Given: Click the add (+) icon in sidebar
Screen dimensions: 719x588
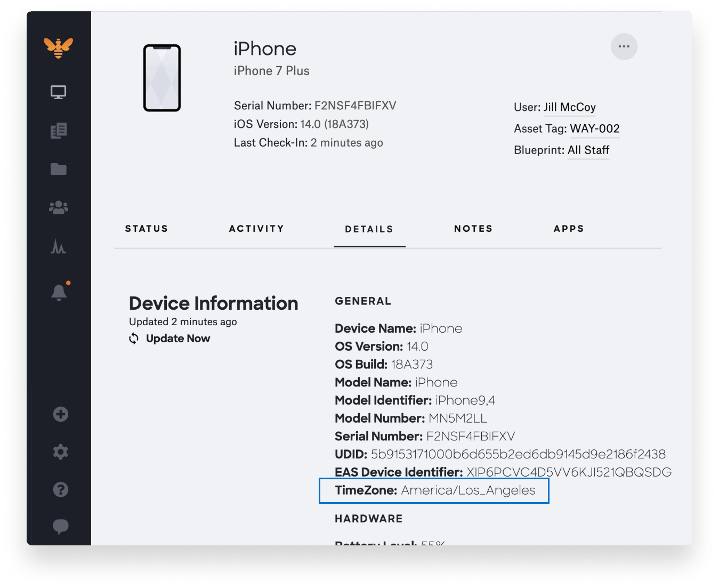Looking at the screenshot, I should pyautogui.click(x=60, y=414).
